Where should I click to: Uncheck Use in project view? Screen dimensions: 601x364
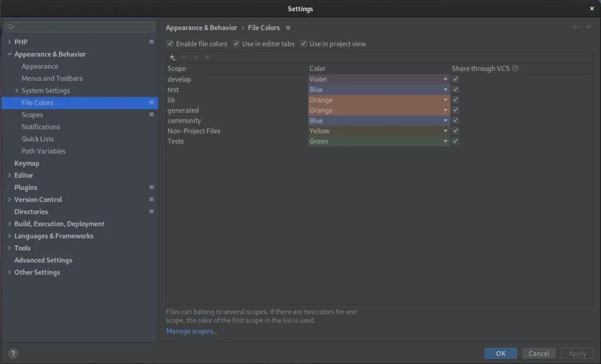[303, 43]
